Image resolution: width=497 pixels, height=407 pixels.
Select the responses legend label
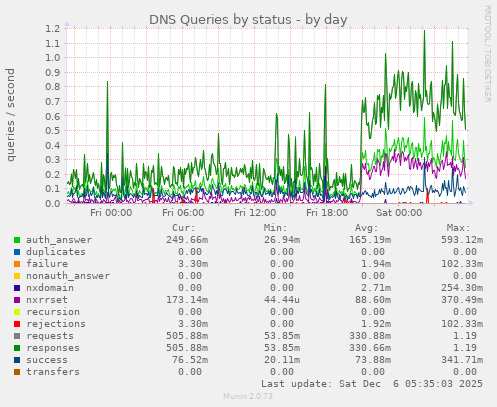point(53,348)
